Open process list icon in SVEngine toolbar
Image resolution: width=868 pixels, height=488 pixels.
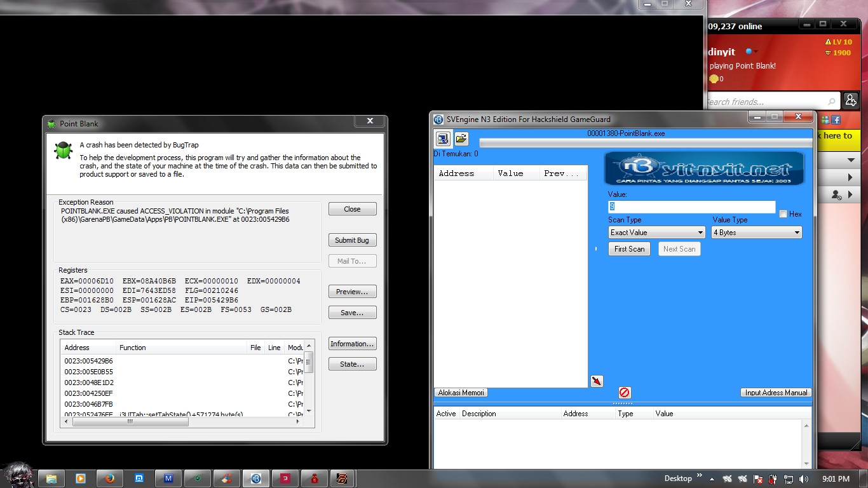[x=443, y=139]
